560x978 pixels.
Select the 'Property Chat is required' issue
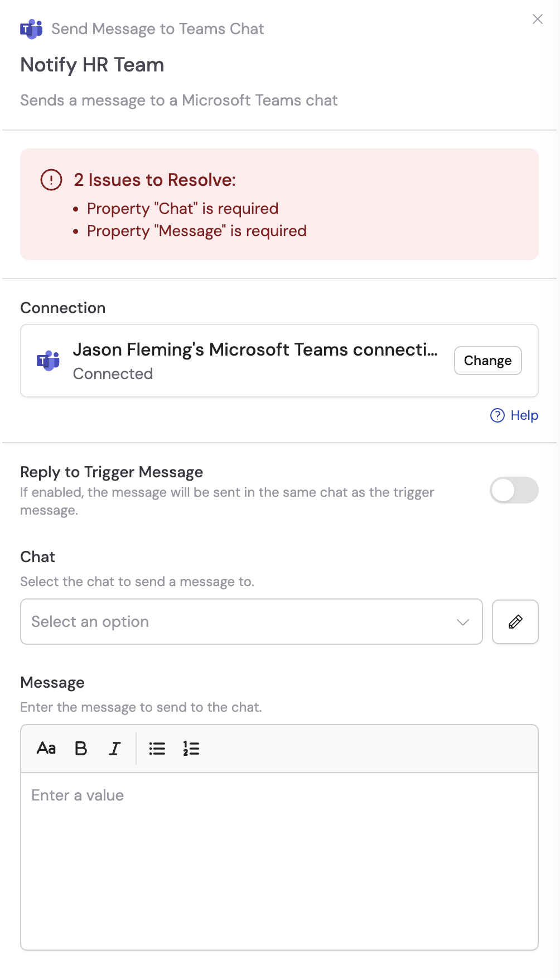pyautogui.click(x=182, y=208)
